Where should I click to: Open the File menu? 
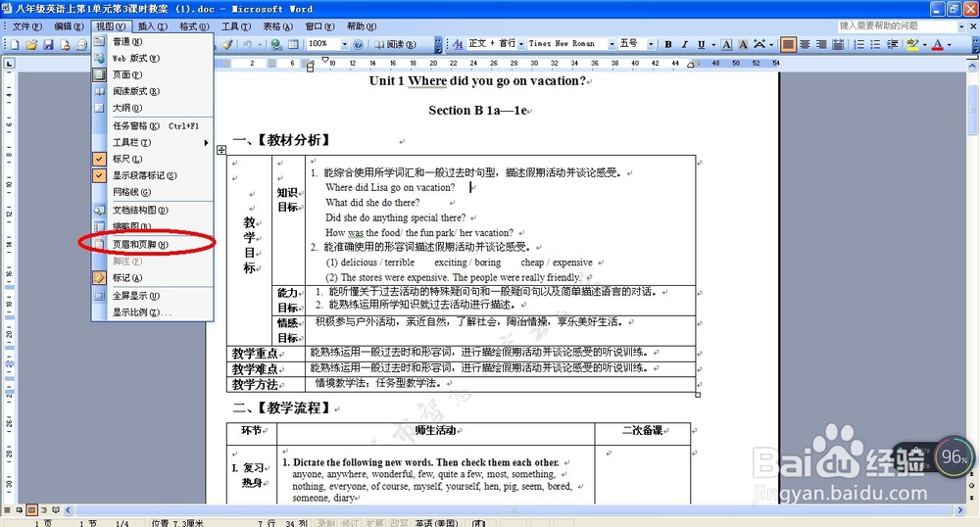[26, 26]
